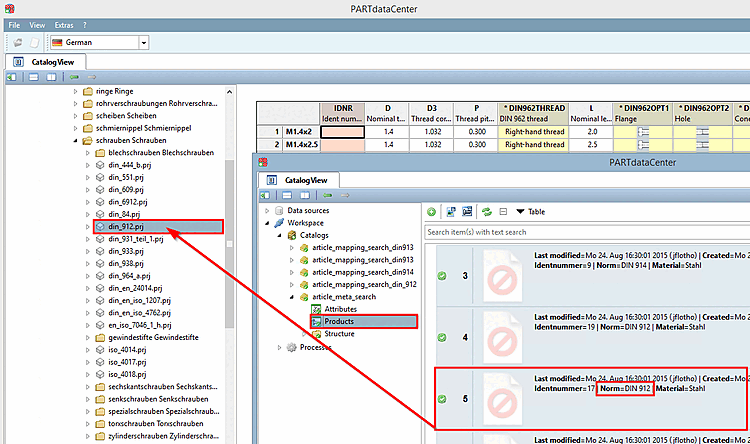This screenshot has width=750, height=444.
Task: Click the Processes gear icon
Action: tap(291, 347)
